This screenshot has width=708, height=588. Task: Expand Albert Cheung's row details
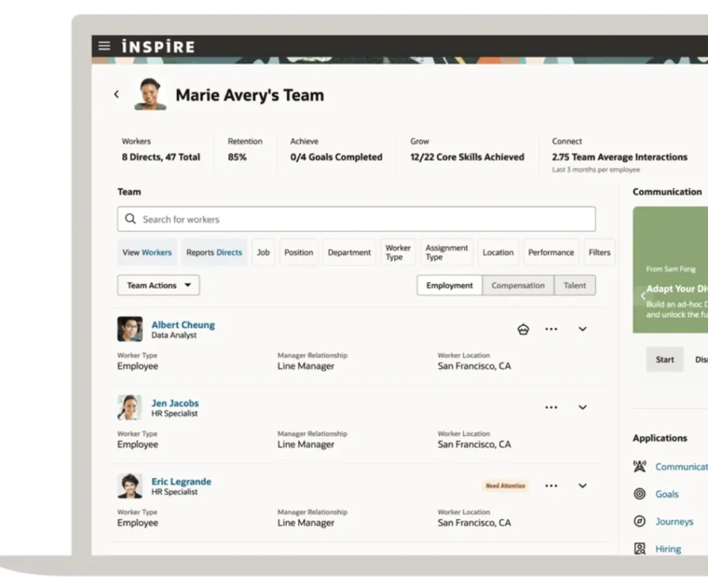(582, 329)
